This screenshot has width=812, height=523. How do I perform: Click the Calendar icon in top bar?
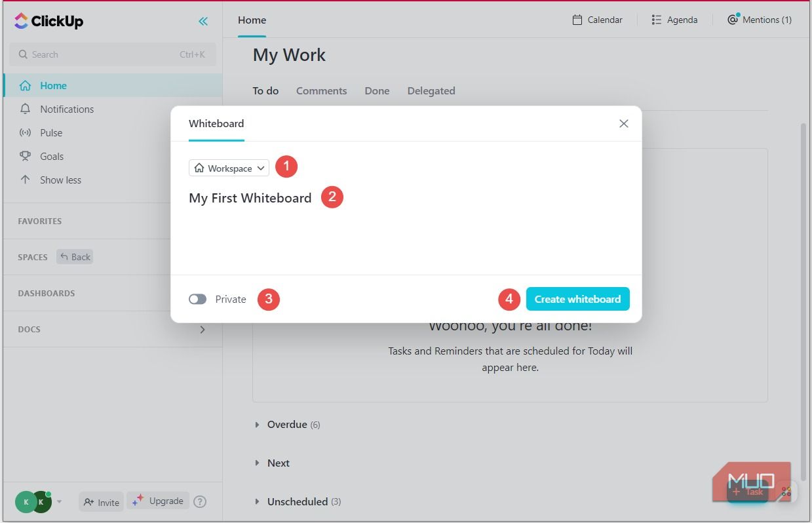pyautogui.click(x=577, y=20)
